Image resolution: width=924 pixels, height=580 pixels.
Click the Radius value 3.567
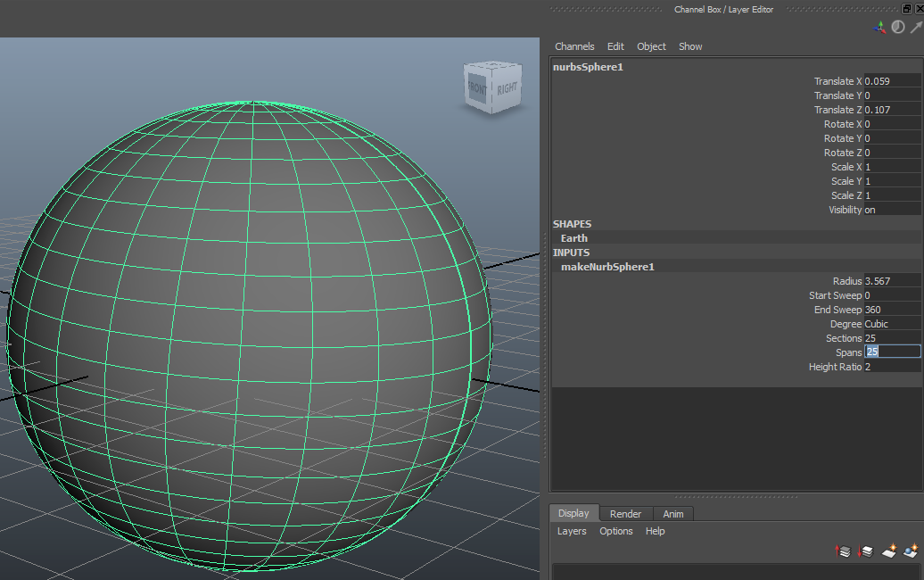click(892, 281)
